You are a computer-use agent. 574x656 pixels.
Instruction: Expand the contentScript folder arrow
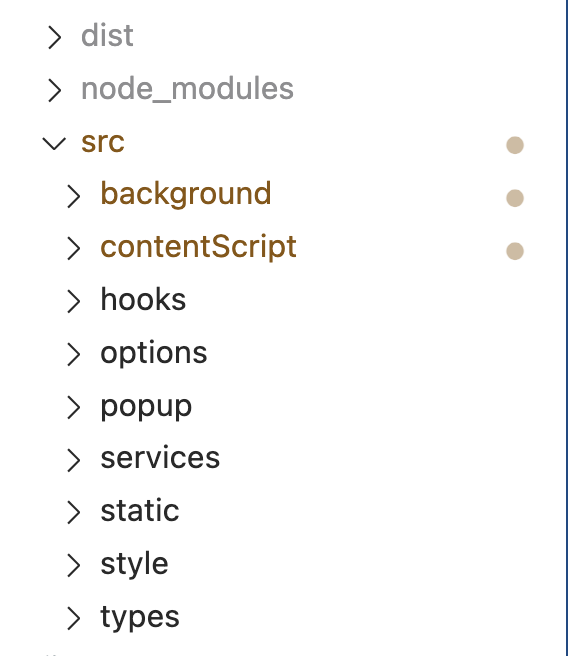(74, 249)
